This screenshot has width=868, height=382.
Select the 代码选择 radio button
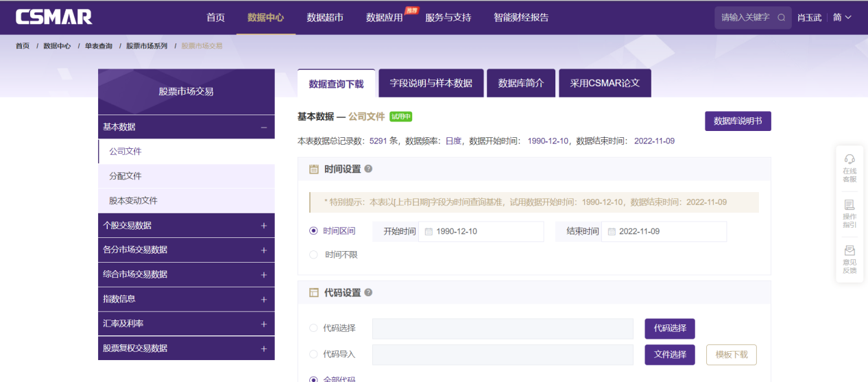(x=313, y=328)
